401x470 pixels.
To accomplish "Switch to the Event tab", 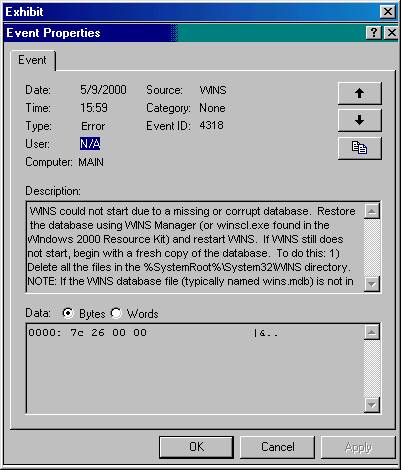I will 32,60.
